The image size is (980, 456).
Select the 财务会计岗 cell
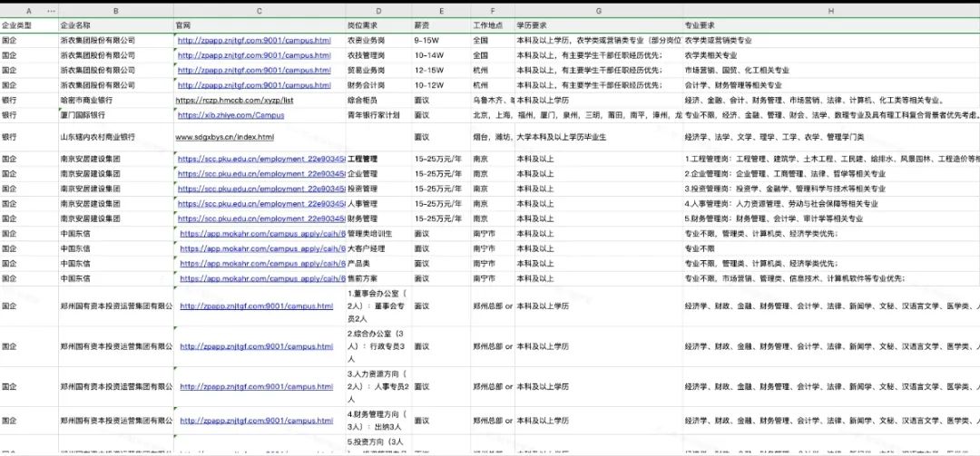(x=378, y=85)
